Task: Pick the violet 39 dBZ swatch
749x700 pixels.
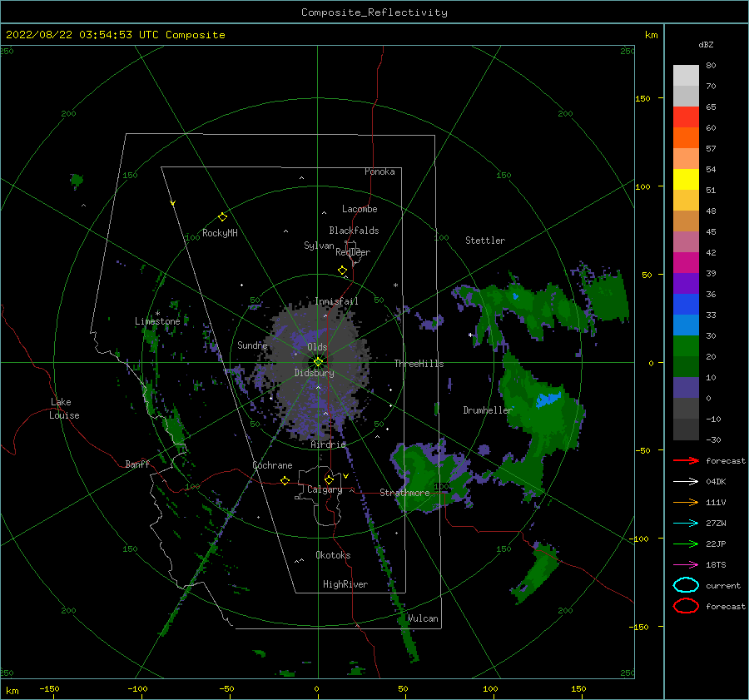Action: tap(686, 284)
